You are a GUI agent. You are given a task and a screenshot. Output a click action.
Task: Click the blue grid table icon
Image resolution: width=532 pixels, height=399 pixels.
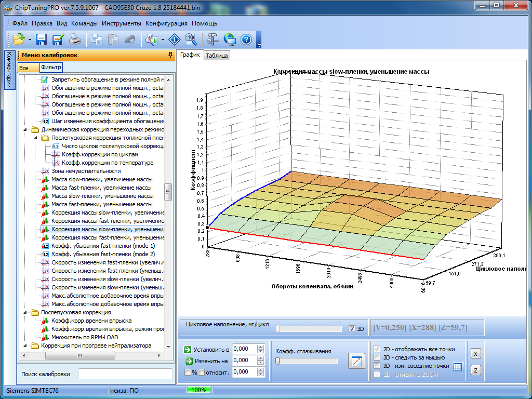click(x=458, y=366)
